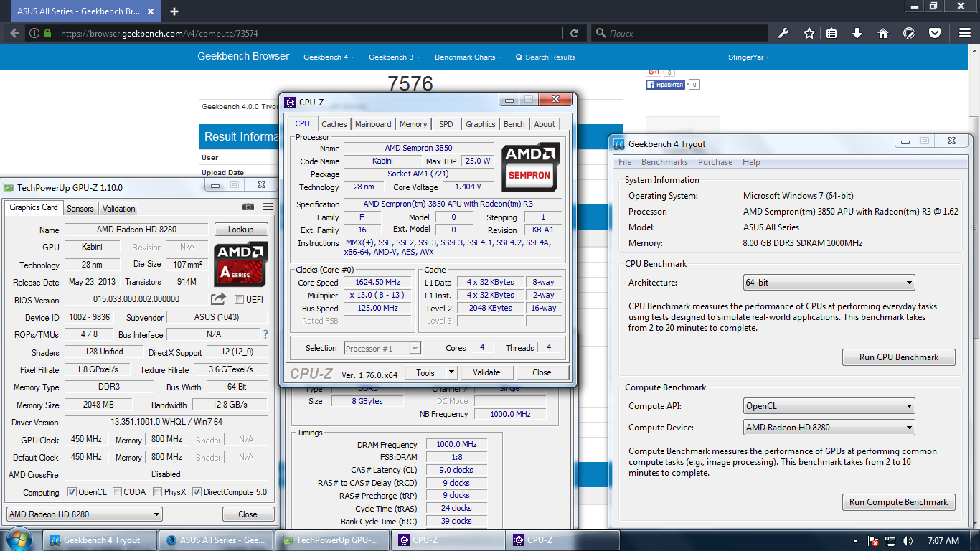This screenshot has height=551, width=980.
Task: Open the Search Results link on Geekbench Browser
Action: (x=545, y=57)
